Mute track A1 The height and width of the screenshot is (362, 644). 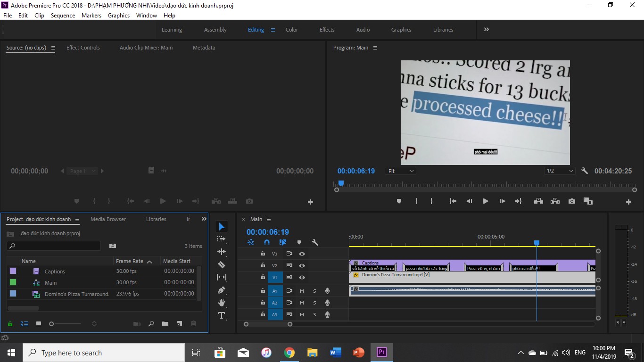(x=302, y=291)
